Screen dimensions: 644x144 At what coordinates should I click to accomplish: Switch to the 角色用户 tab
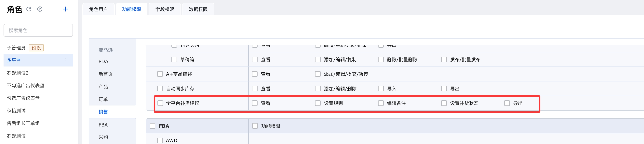tap(98, 9)
